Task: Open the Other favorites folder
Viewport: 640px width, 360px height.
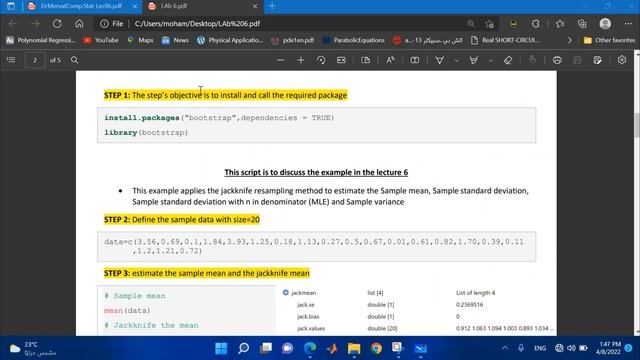Action: [x=609, y=40]
